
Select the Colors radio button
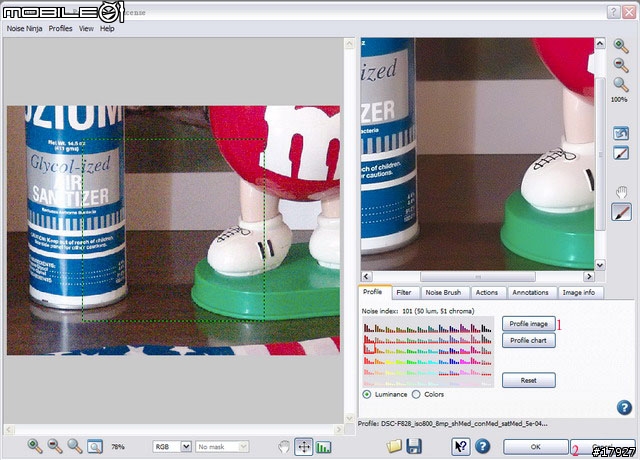point(416,394)
